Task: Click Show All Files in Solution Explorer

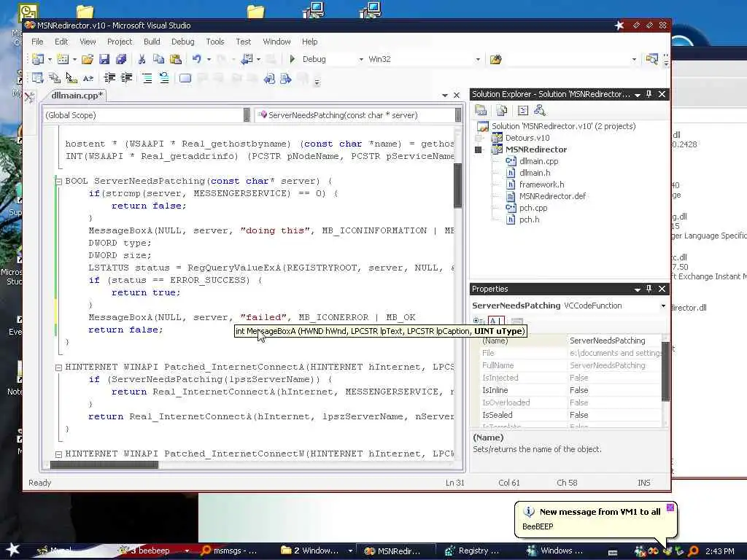Action: tap(502, 111)
